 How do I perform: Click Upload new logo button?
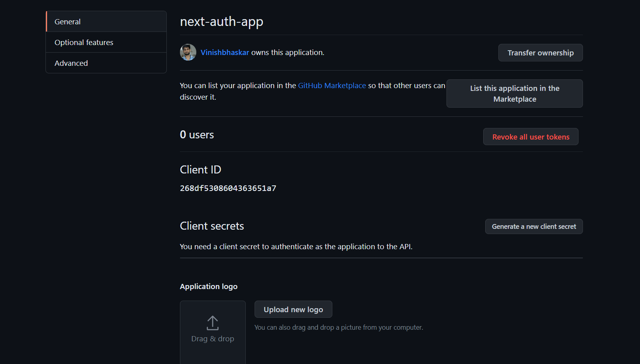click(x=293, y=309)
